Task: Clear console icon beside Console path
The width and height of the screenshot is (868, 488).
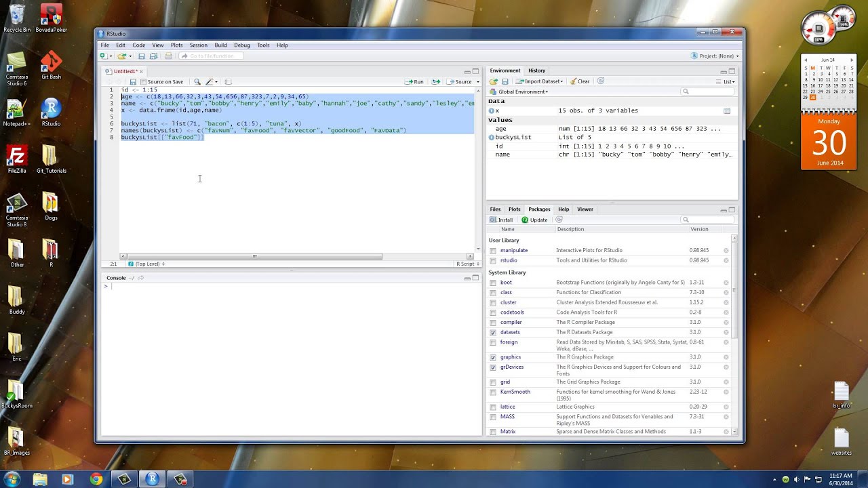Action: pos(141,278)
